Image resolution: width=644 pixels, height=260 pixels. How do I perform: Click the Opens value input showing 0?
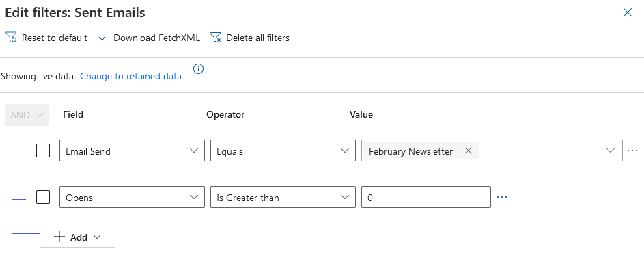(x=426, y=197)
